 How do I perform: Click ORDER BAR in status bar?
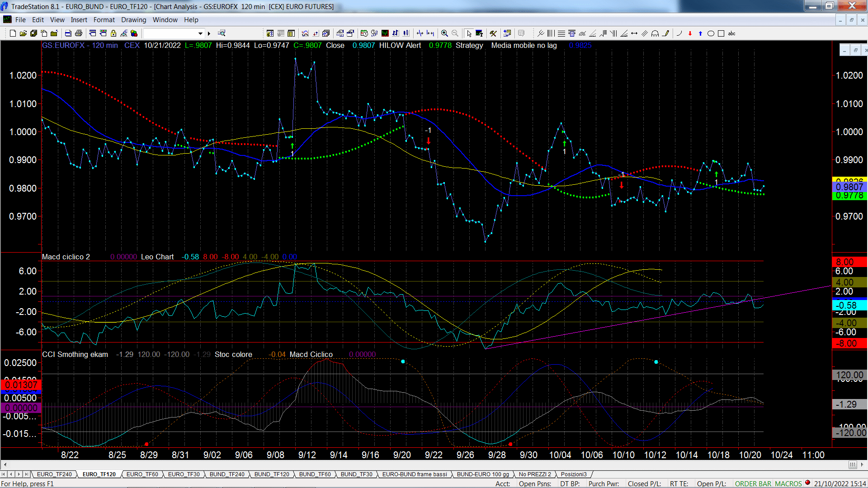(x=753, y=483)
